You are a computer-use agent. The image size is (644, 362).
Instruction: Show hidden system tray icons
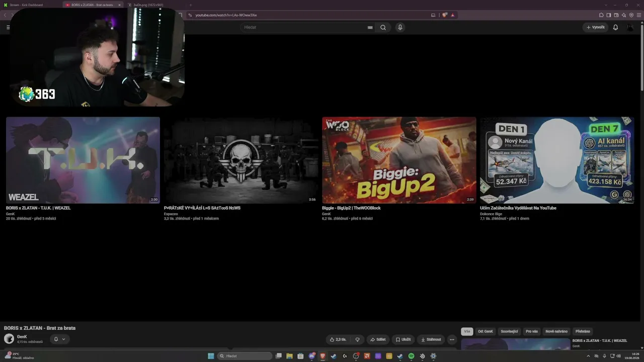pos(588,356)
